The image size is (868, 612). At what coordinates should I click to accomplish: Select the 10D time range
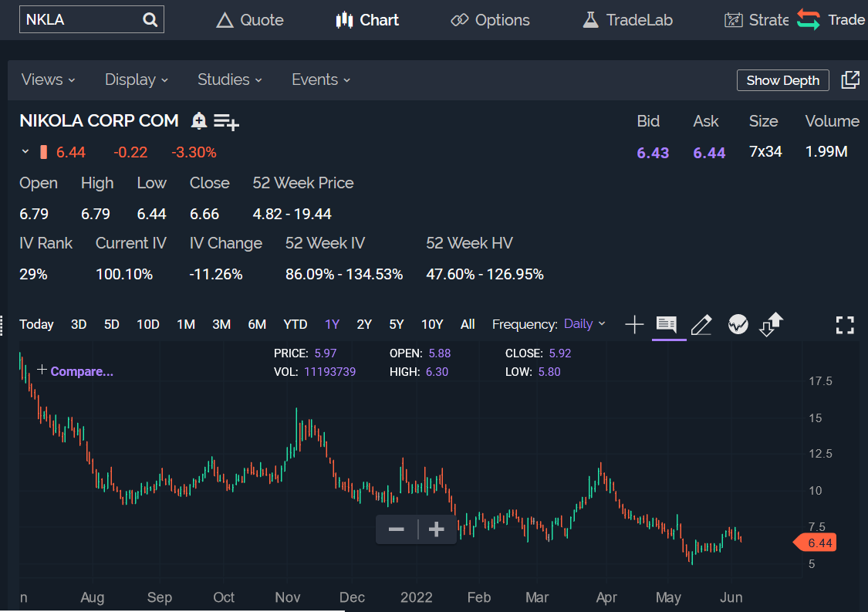(x=148, y=324)
